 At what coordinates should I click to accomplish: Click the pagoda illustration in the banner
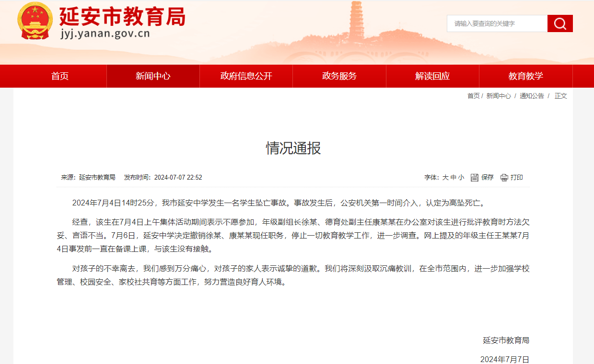(356, 23)
